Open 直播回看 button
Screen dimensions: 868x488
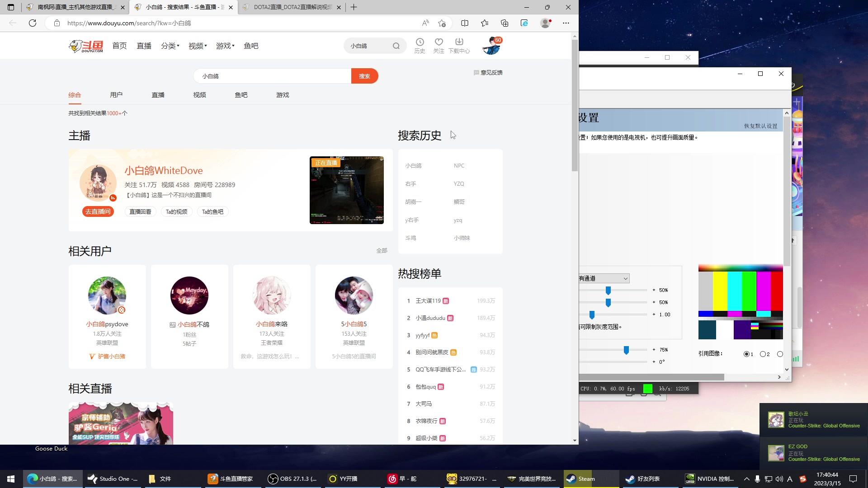pyautogui.click(x=140, y=211)
